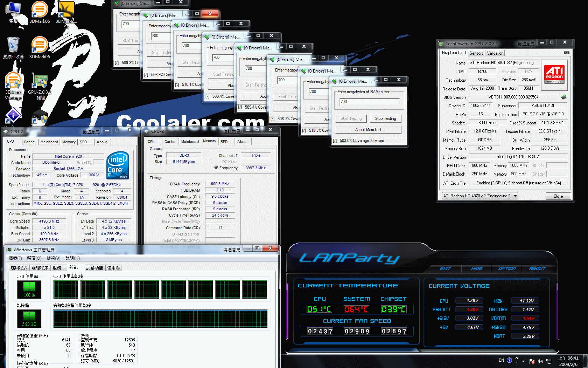
Task: Open the 3DMark06 desktop shortcut
Action: [40, 48]
